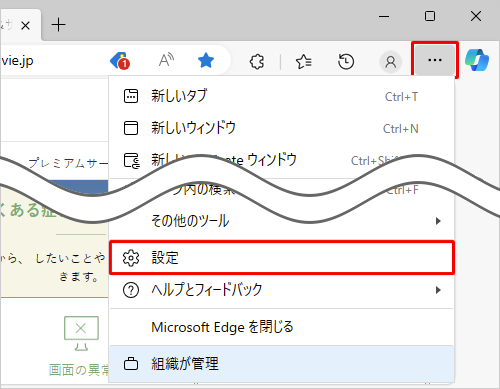Expand その他のツール submenu
Viewport: 500px width, 389px height.
pos(282,221)
